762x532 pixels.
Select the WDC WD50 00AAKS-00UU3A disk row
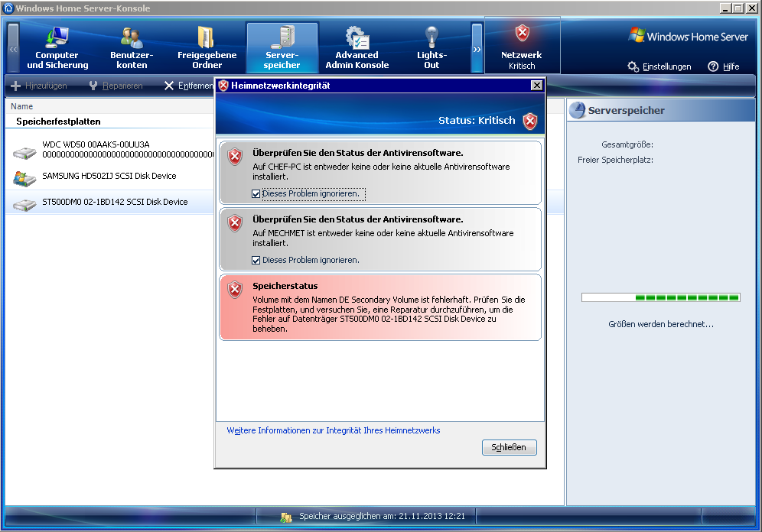(x=110, y=150)
